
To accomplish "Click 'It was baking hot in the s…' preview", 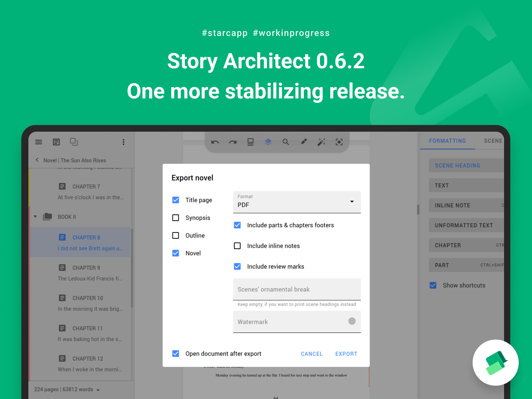I will 90,339.
